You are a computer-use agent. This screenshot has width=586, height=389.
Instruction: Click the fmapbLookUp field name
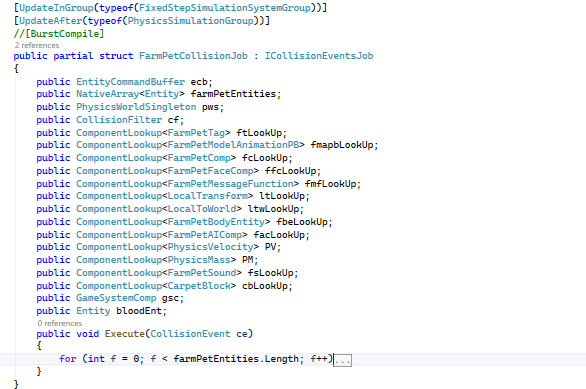tap(342, 145)
